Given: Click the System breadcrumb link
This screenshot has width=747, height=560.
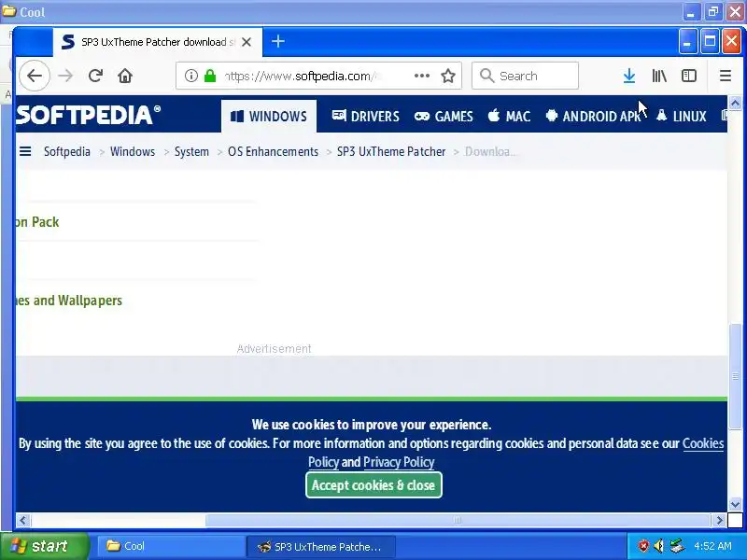Looking at the screenshot, I should 191,151.
